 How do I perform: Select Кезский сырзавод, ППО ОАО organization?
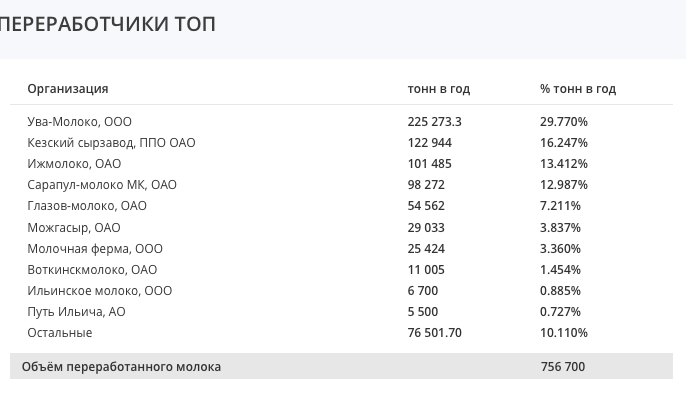pos(111,143)
